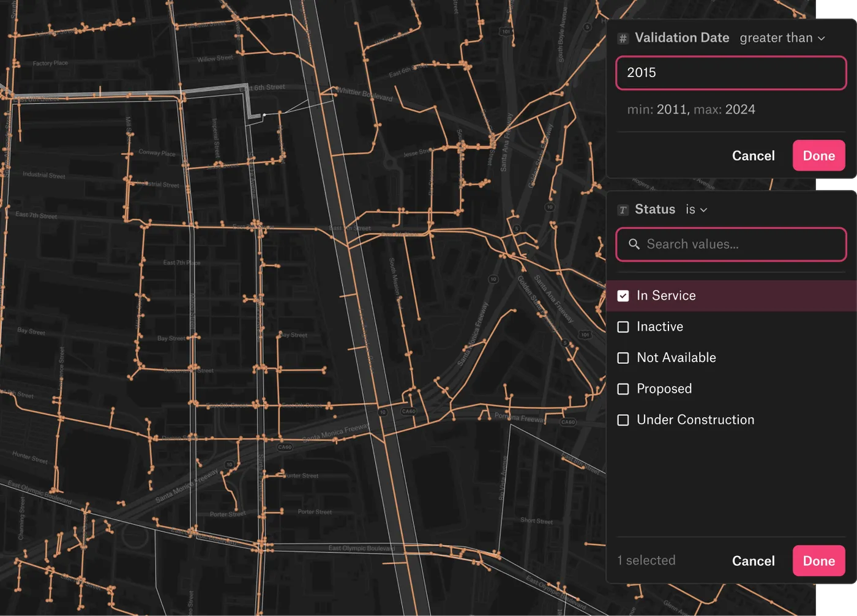
Task: Focus the Validation Date value field showing 2015
Action: click(x=731, y=73)
